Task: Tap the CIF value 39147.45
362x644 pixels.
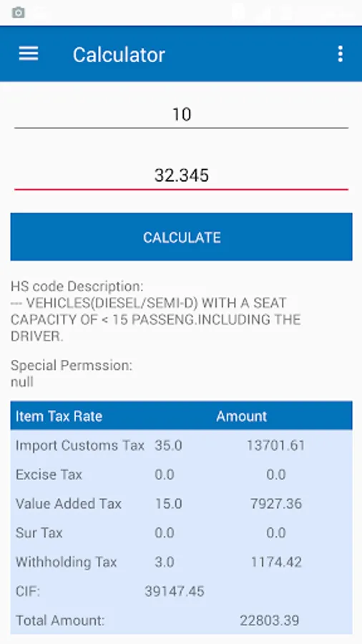Action: coord(175,591)
